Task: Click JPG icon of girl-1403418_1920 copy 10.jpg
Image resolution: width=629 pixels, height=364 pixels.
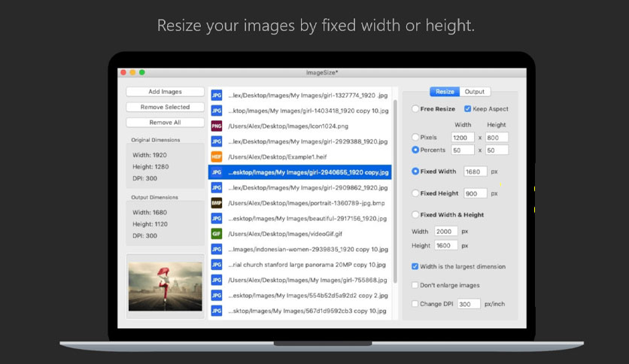Action: point(217,111)
